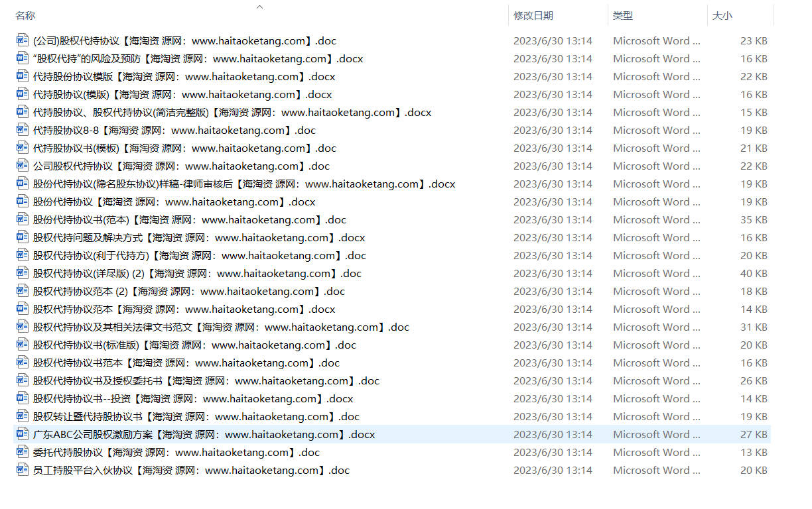
Task: Sort files by 类型 column header
Action: point(622,15)
